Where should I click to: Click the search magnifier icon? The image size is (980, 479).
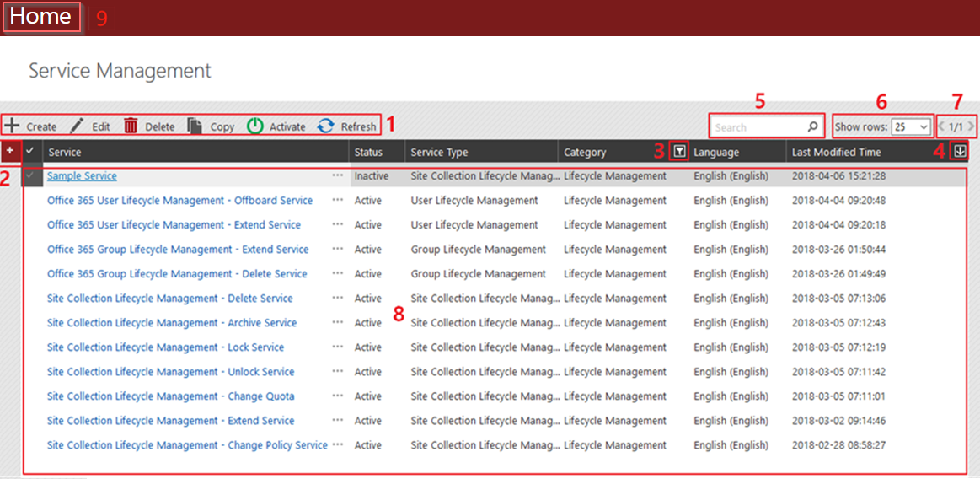click(812, 126)
